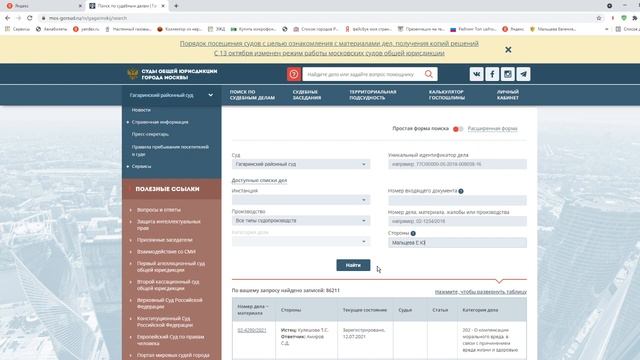
Task: Toggle between simple and extended search form
Action: click(458, 129)
